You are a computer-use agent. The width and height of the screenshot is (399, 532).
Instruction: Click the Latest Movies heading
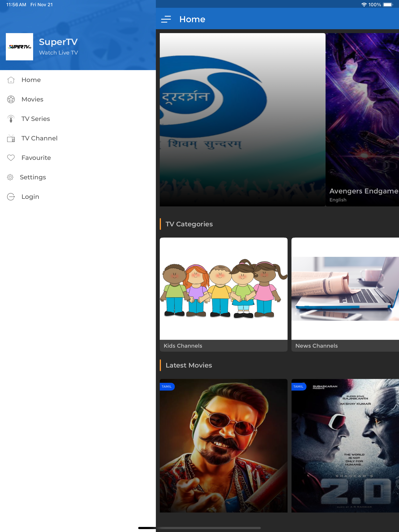189,365
